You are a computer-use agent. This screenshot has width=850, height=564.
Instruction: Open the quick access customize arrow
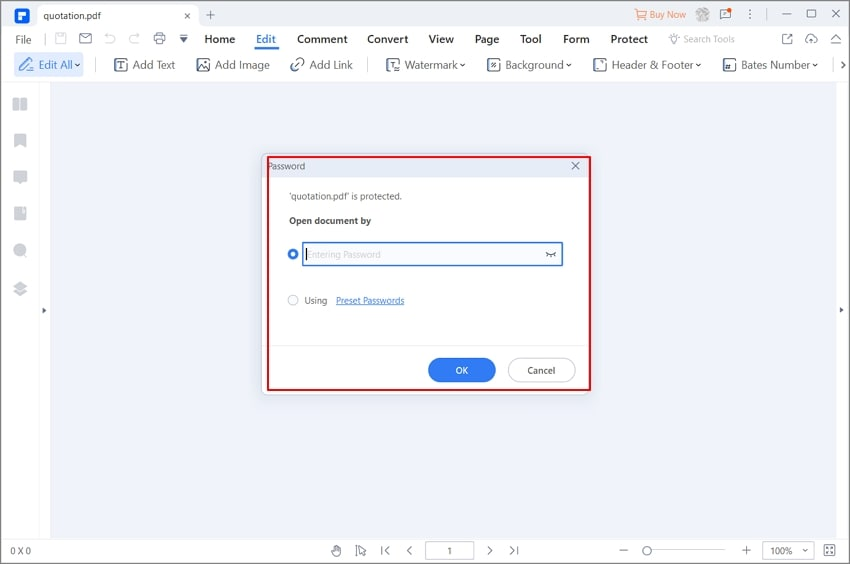(184, 39)
